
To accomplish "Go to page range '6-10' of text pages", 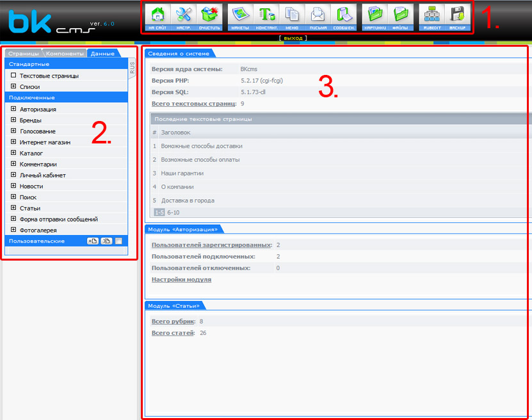I will (173, 212).
